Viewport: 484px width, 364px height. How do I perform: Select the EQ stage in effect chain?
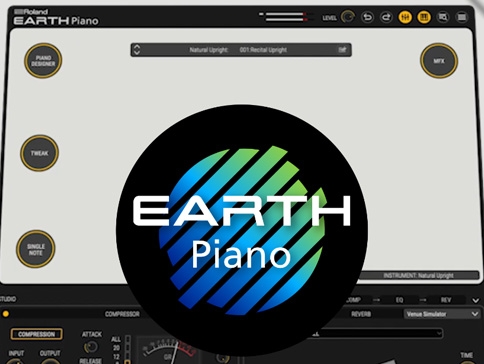[x=400, y=300]
